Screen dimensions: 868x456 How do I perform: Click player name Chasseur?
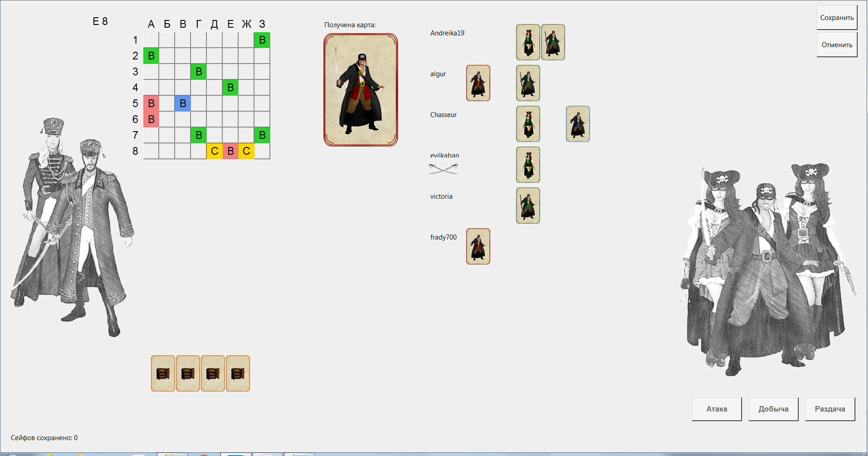(x=444, y=115)
